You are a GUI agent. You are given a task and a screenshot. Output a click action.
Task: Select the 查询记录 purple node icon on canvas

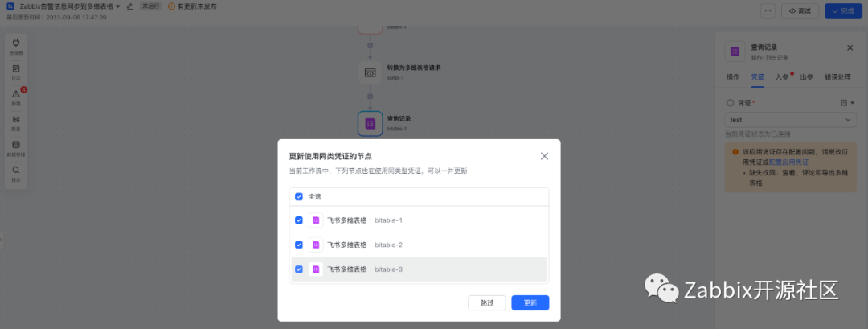point(371,124)
